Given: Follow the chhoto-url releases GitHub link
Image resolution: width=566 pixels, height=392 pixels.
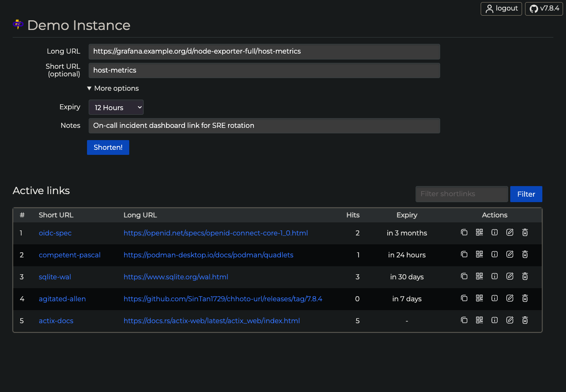Looking at the screenshot, I should click(x=223, y=299).
